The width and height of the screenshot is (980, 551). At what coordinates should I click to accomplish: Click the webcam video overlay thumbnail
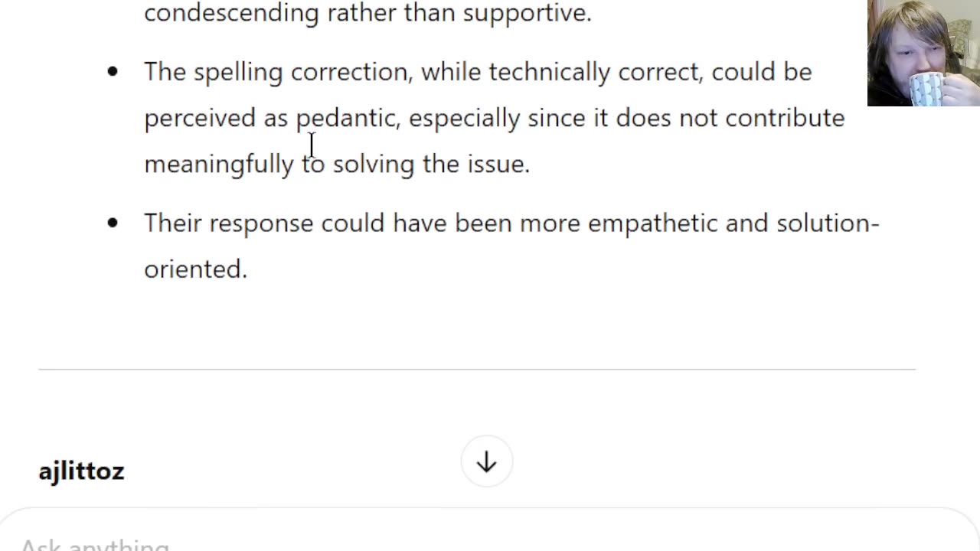[x=923, y=53]
